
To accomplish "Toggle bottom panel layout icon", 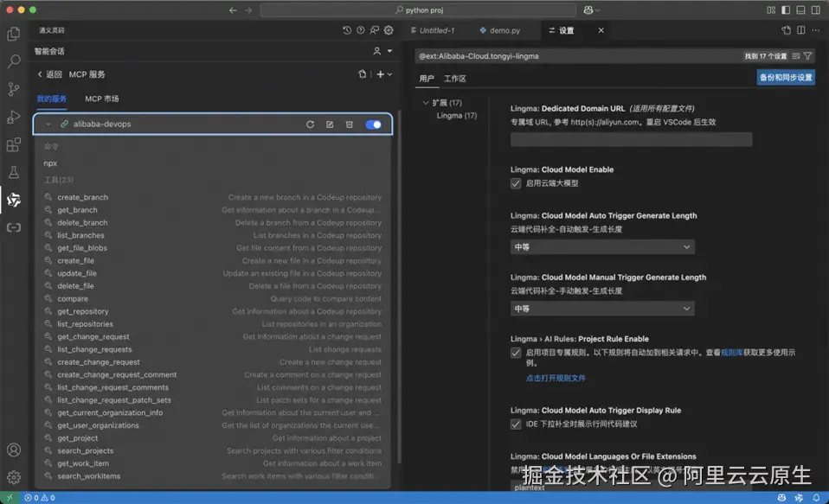I will coord(801,10).
